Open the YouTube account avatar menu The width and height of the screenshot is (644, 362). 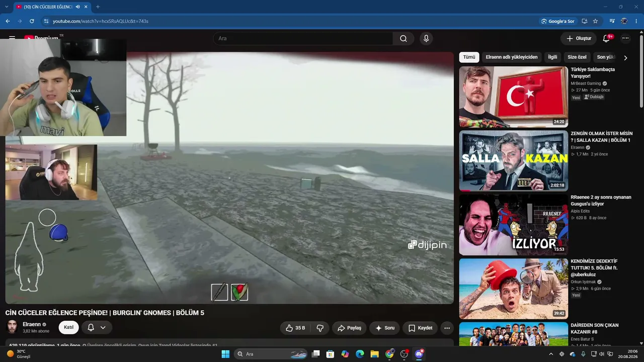pos(626,38)
